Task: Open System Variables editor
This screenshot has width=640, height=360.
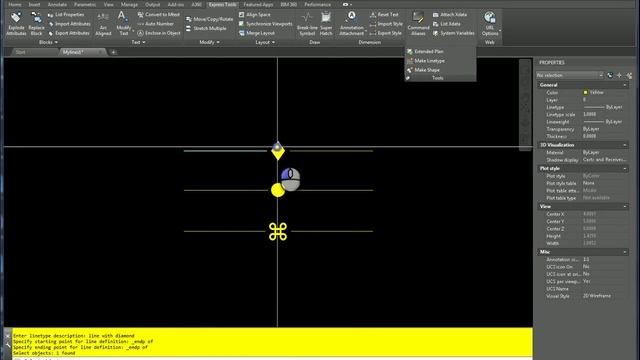Action: 453,33
